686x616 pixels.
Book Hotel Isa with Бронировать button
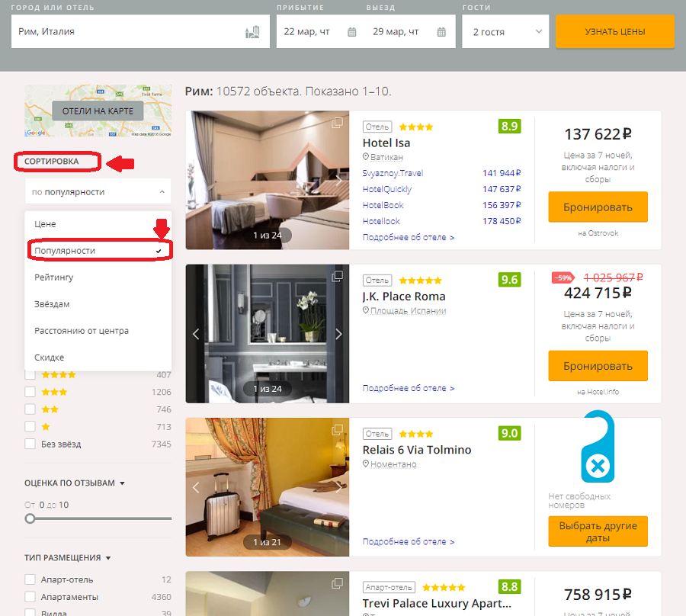598,207
